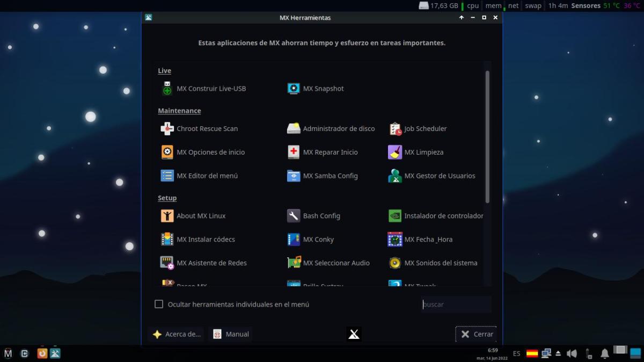Image resolution: width=644 pixels, height=362 pixels.
Task: Launch MX Conky
Action: (x=311, y=240)
